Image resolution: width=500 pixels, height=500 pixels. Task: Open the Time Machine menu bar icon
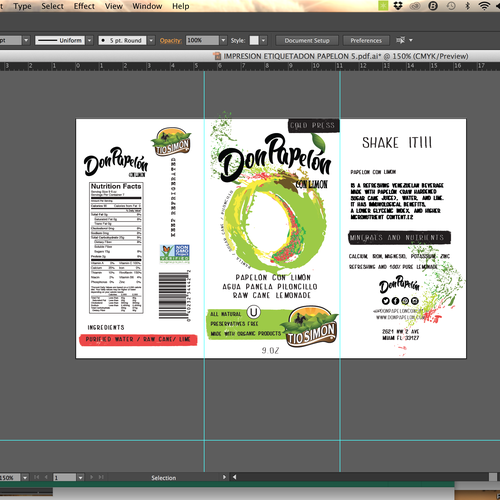click(x=451, y=6)
